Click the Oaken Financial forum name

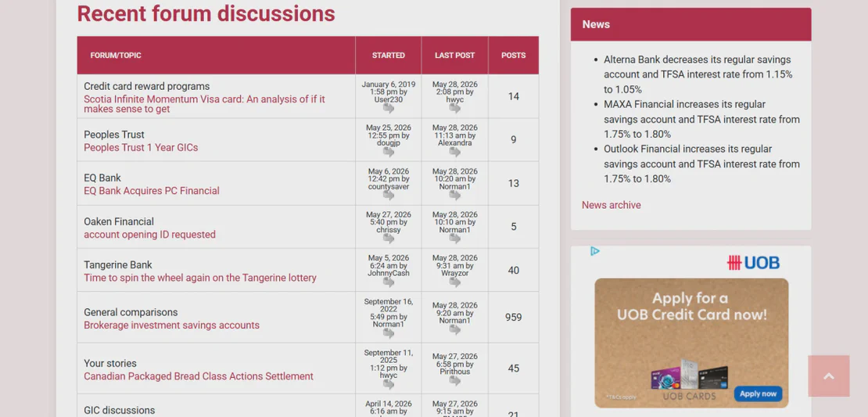point(119,221)
